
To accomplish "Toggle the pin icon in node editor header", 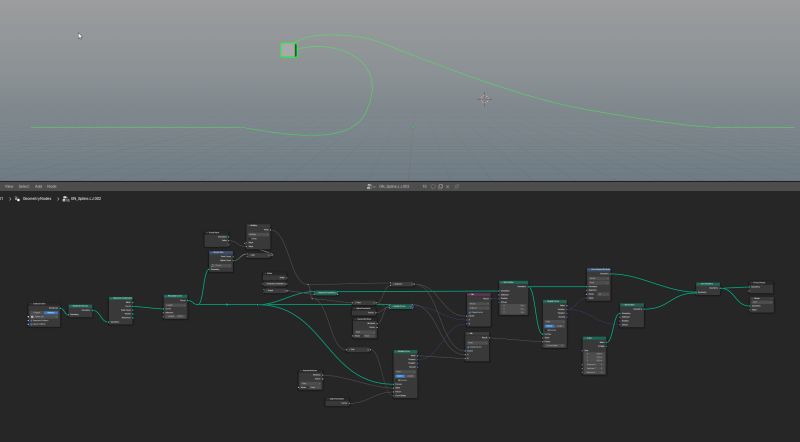I will click(x=457, y=187).
